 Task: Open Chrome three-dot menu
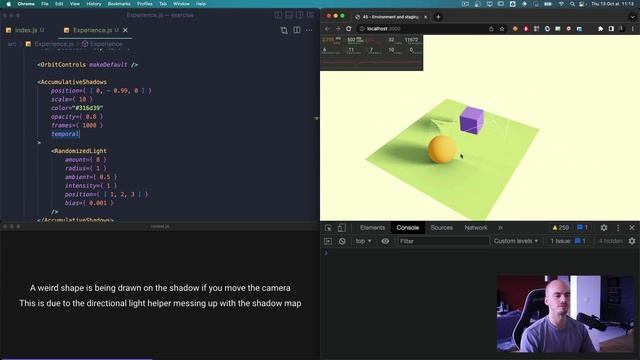pyautogui.click(x=633, y=29)
